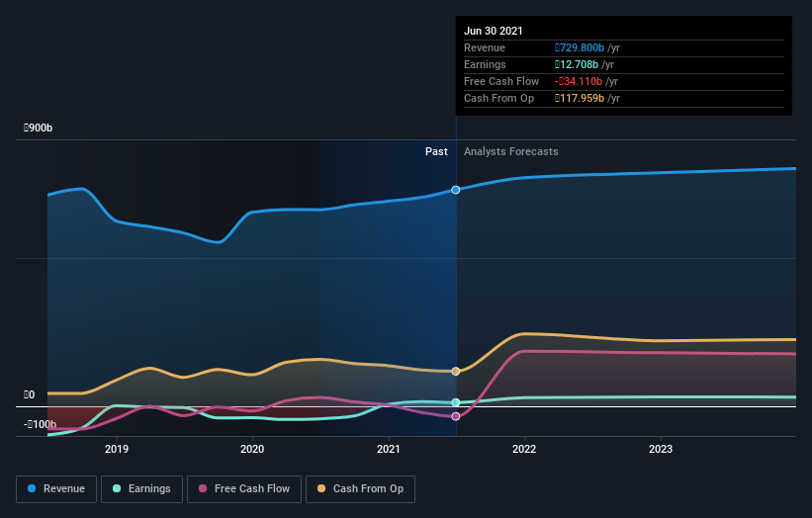812x518 pixels.
Task: Click the Cash From Op label in tooltip
Action: pyautogui.click(x=498, y=98)
